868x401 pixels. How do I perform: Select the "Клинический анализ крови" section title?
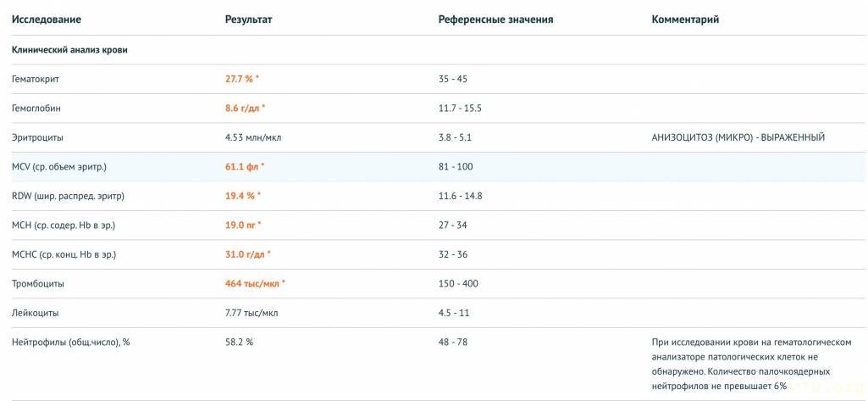(x=69, y=50)
